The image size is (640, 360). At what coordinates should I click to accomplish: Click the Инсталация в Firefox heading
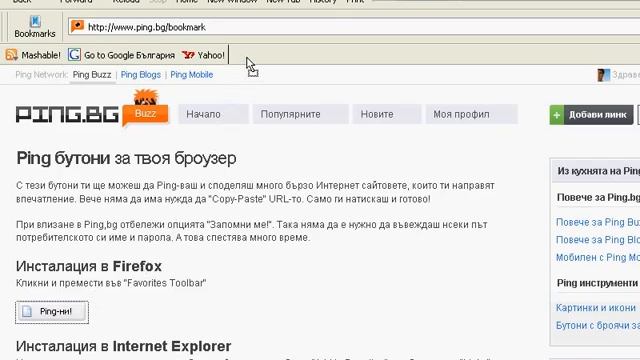(x=89, y=267)
